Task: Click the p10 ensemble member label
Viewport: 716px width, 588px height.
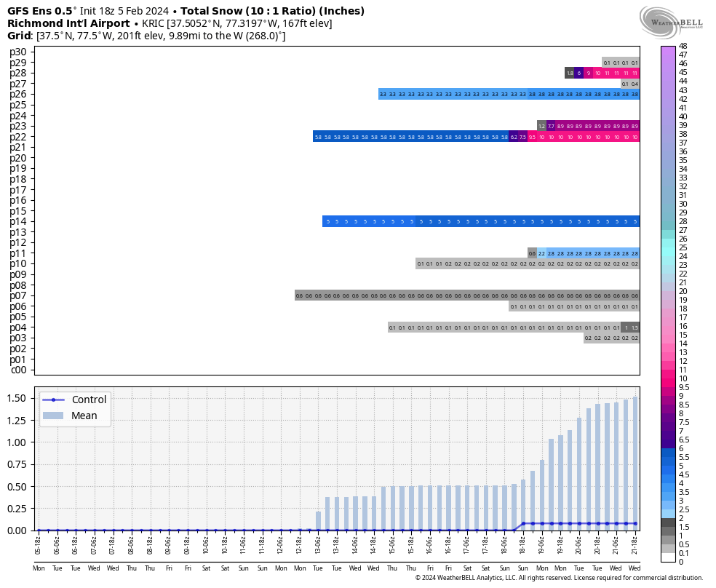Action: pos(18,264)
